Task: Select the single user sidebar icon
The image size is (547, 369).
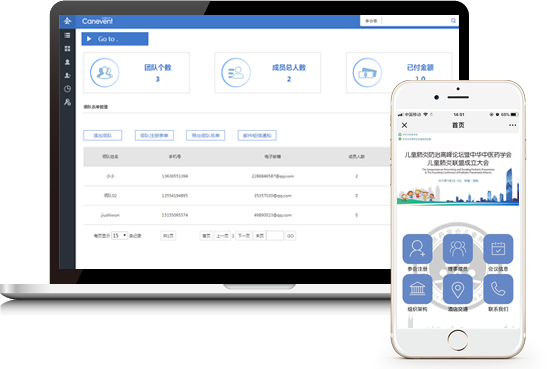Action: [67, 62]
